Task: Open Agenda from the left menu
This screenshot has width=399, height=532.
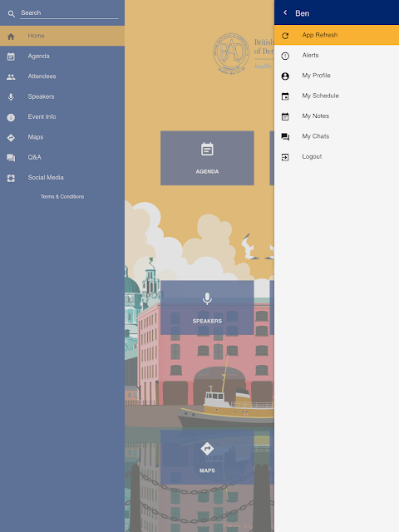Action: tap(62, 56)
